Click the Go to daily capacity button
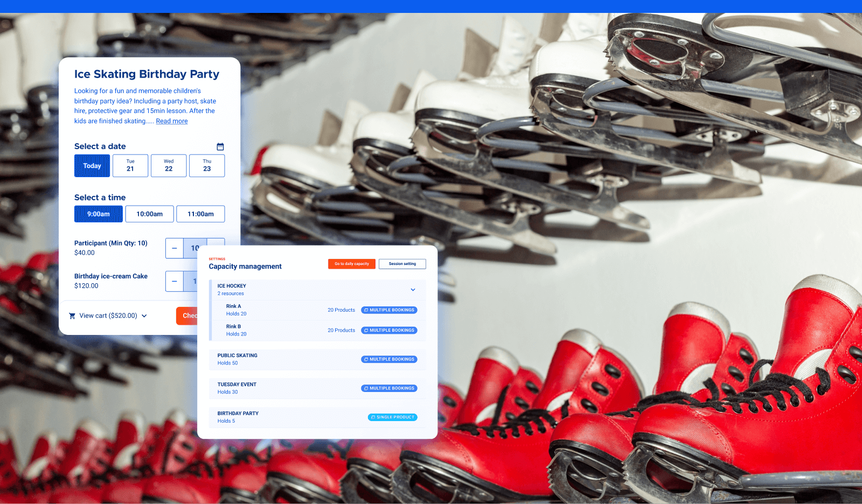Image resolution: width=862 pixels, height=504 pixels. point(351,264)
